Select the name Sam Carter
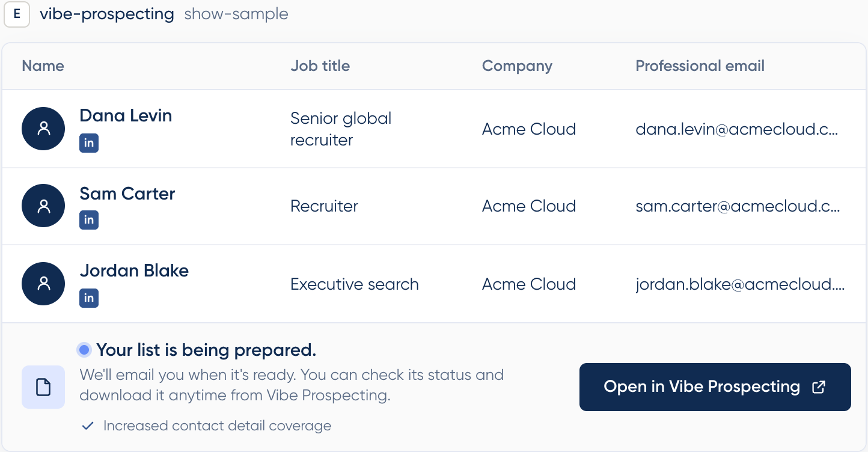This screenshot has height=452, width=868. coord(127,194)
